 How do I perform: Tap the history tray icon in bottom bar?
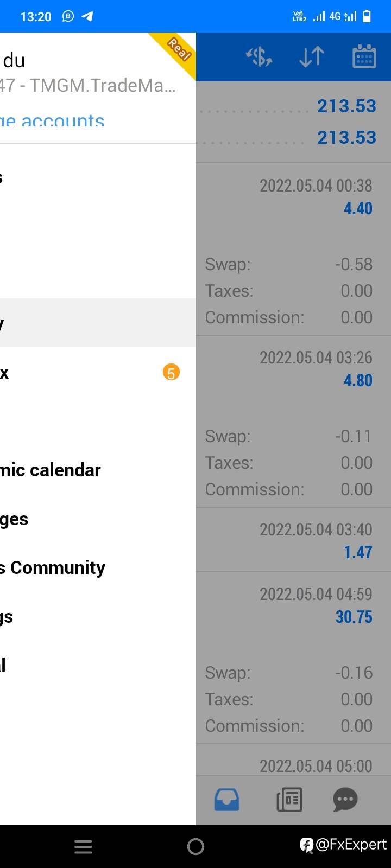[226, 800]
